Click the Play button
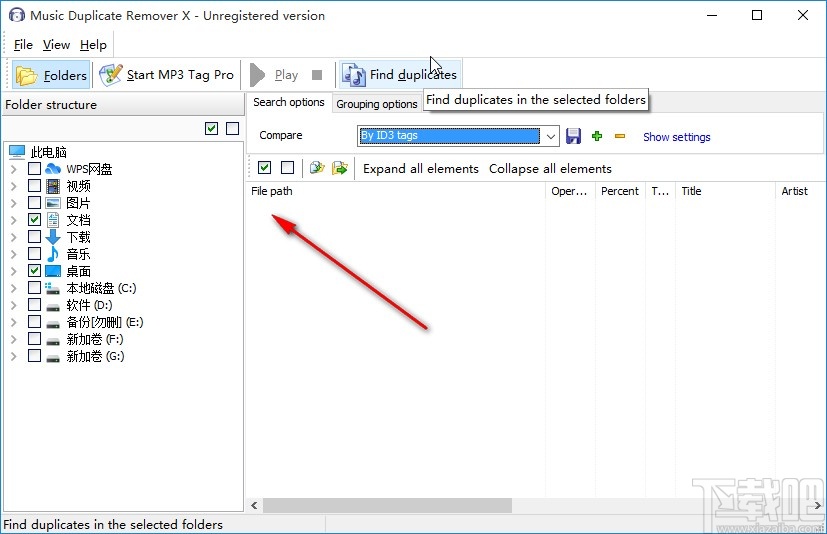827x534 pixels. pos(274,75)
